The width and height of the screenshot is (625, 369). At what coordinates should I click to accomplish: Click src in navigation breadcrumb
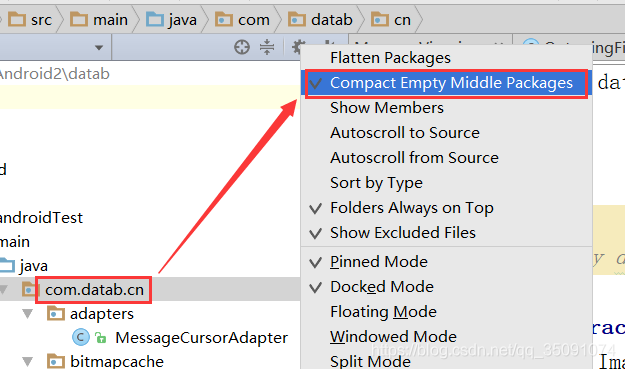tap(41, 20)
